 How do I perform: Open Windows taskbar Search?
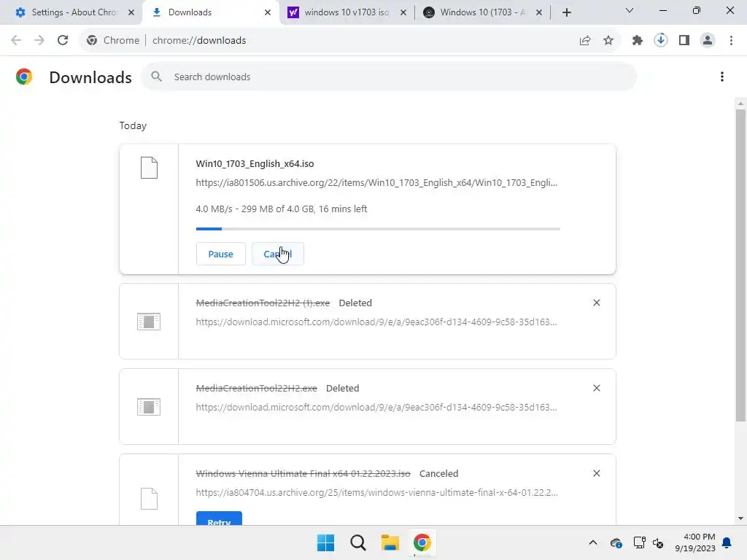click(357, 542)
